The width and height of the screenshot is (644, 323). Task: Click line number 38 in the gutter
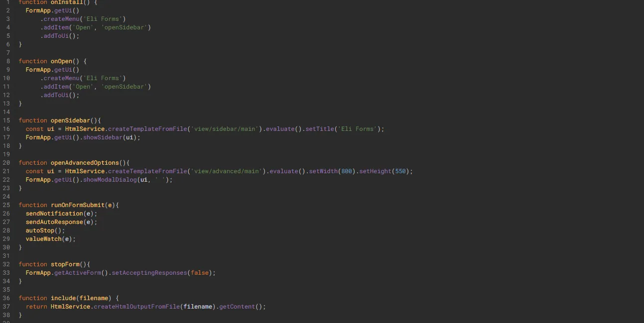pyautogui.click(x=6, y=315)
